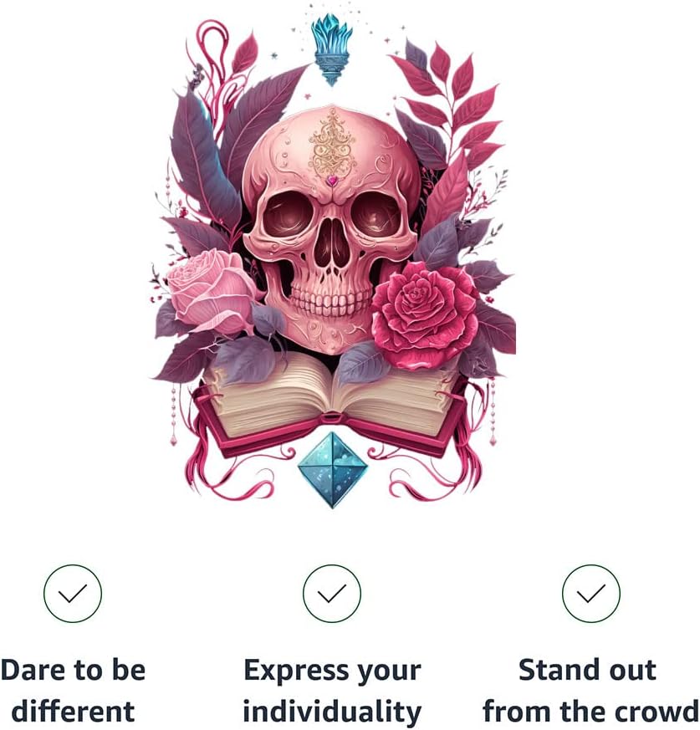
Task: Click the skull's nose cavity
Action: [x=331, y=243]
